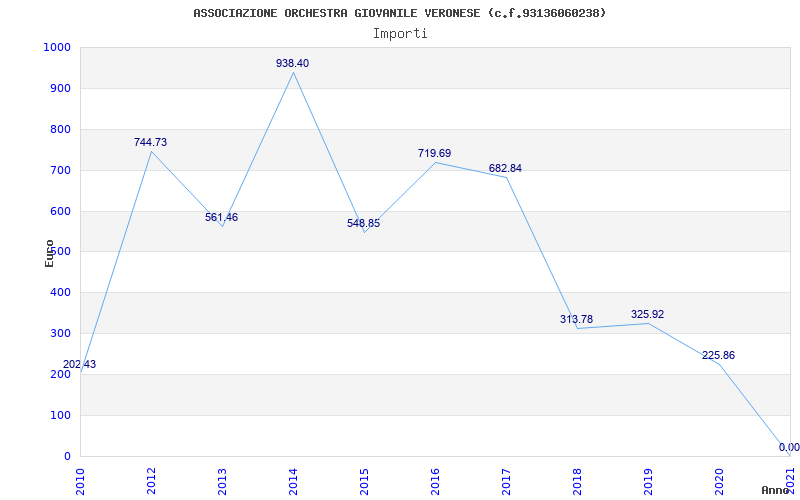Viewport: 800px width, 500px height.
Task: Click the 2014 x-axis year label
Action: pos(293,482)
